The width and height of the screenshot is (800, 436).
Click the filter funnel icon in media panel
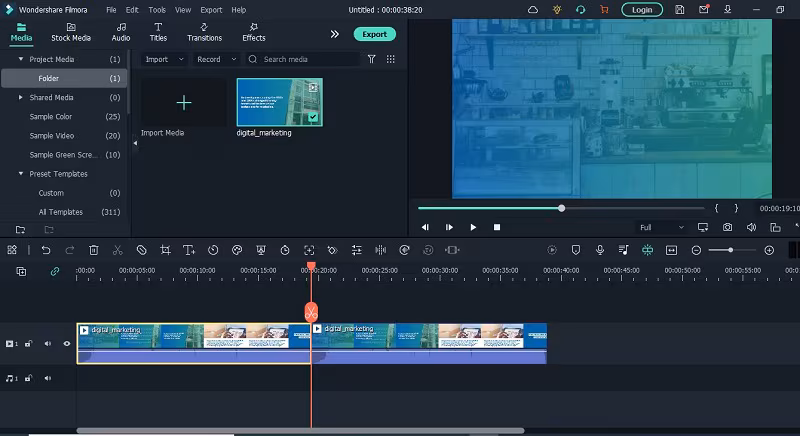[371, 59]
